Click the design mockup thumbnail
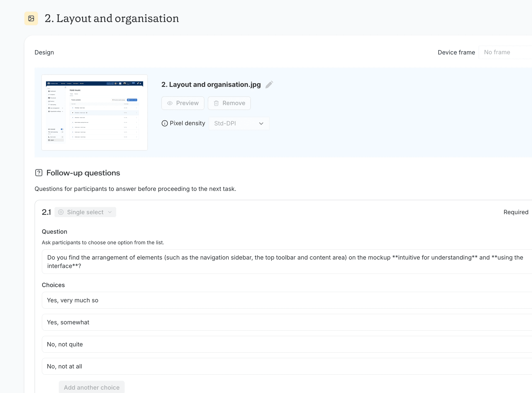The height and width of the screenshot is (393, 532). click(95, 112)
